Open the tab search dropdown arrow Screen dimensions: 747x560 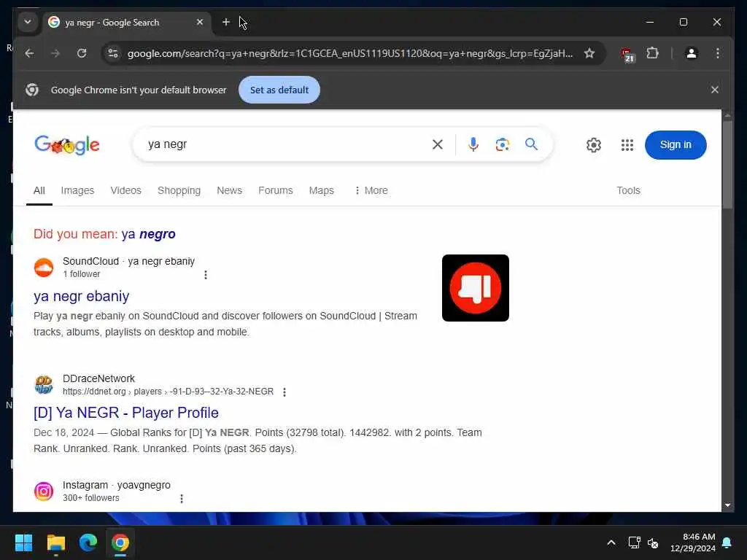tap(28, 22)
